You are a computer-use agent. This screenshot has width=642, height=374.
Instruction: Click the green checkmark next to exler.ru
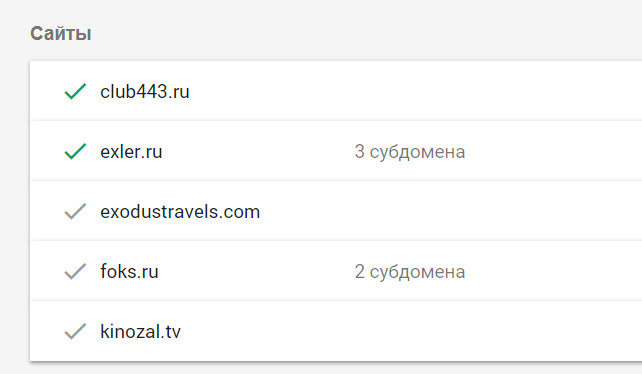click(x=75, y=151)
